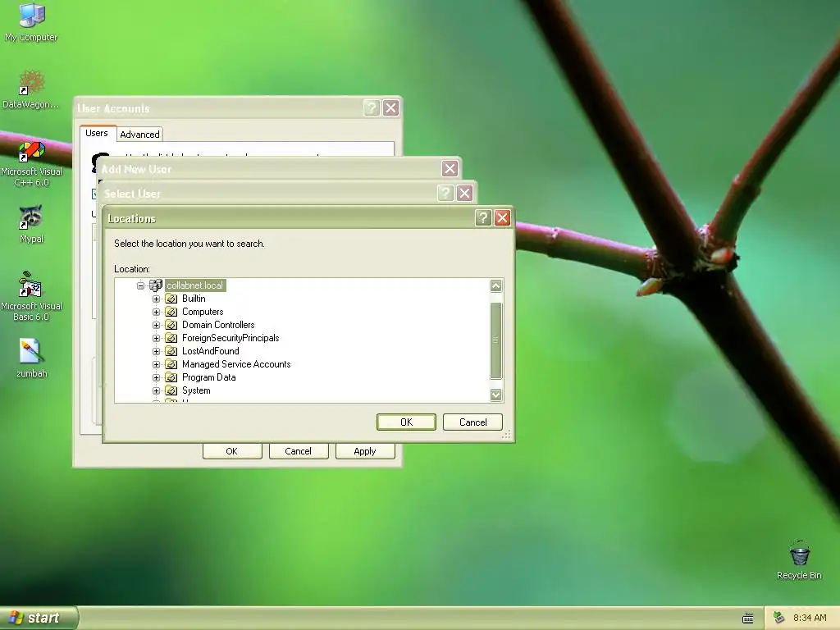Screen dimensions: 840x630
Task: Expand the Managed Service Accounts node
Action: [x=156, y=364]
